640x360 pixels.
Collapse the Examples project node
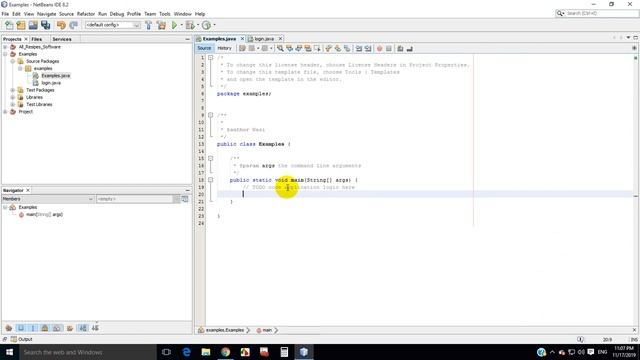click(x=5, y=54)
